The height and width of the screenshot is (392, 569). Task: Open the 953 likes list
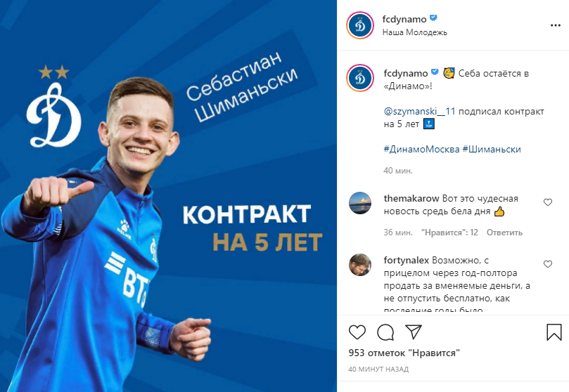404,353
